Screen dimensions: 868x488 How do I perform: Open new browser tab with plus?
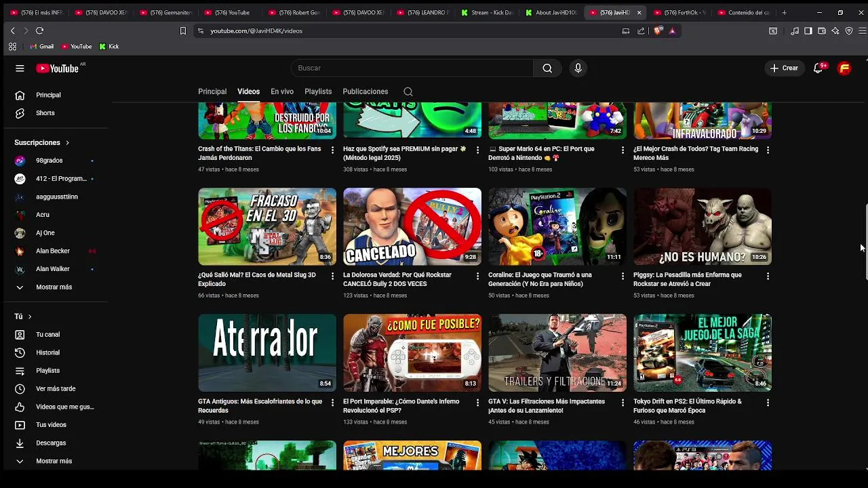pyautogui.click(x=784, y=12)
